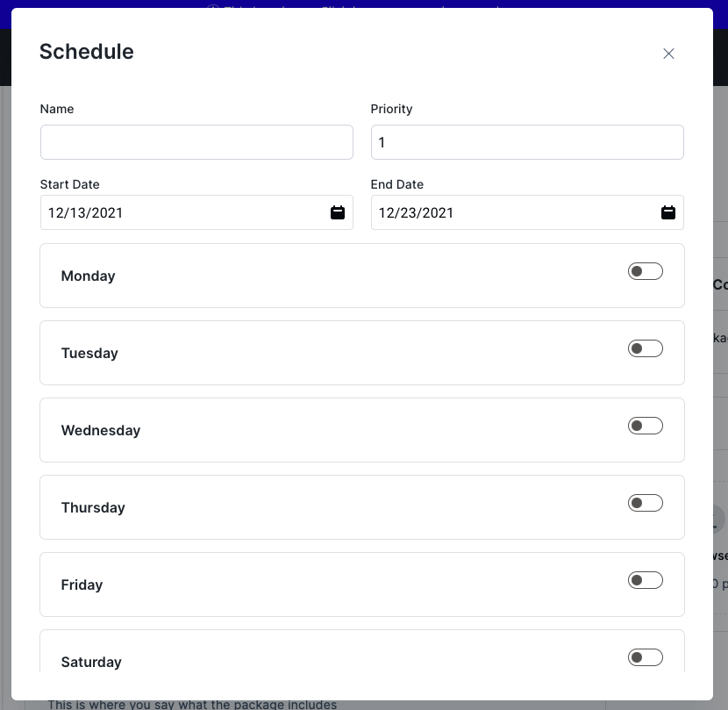Enable the Monday toggle switch
This screenshot has width=728, height=710.
pyautogui.click(x=645, y=272)
